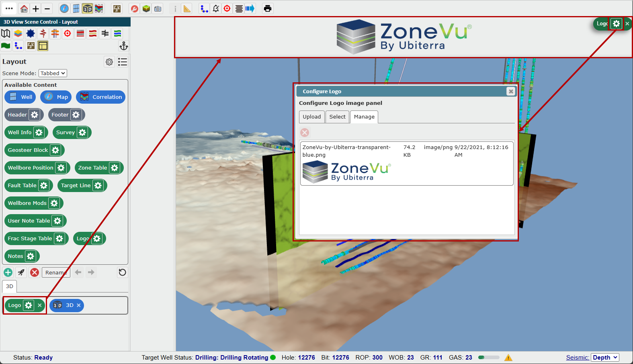633x364 pixels.
Task: Open Target Line settings gear
Action: pyautogui.click(x=98, y=185)
